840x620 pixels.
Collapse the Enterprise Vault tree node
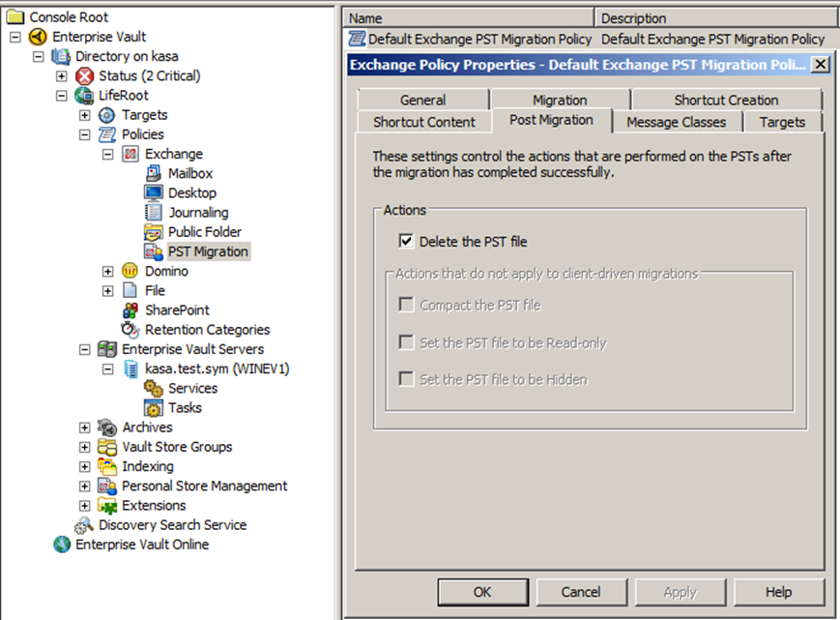[x=15, y=37]
